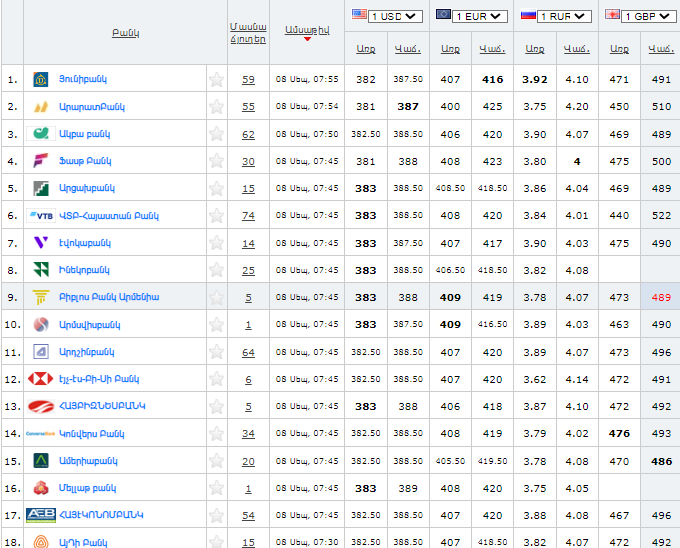Open the 1 USD currency dropdown
680x548 pixels.
[x=395, y=16]
